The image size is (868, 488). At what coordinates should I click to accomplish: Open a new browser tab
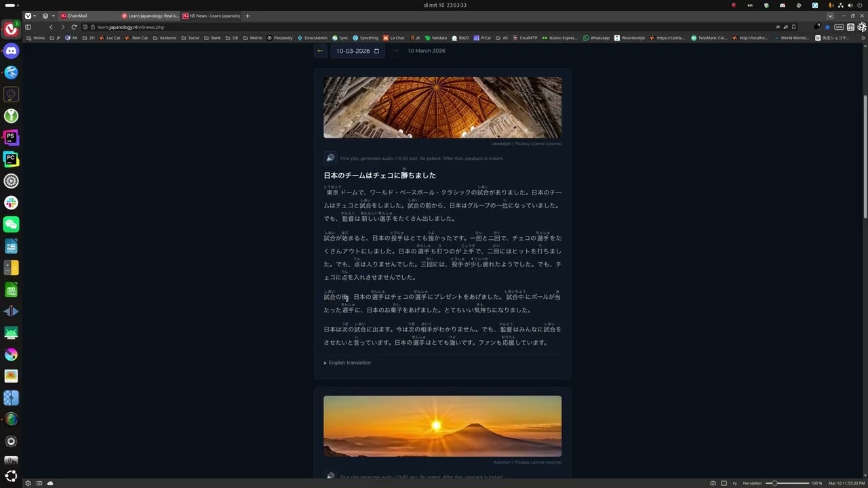[x=248, y=16]
